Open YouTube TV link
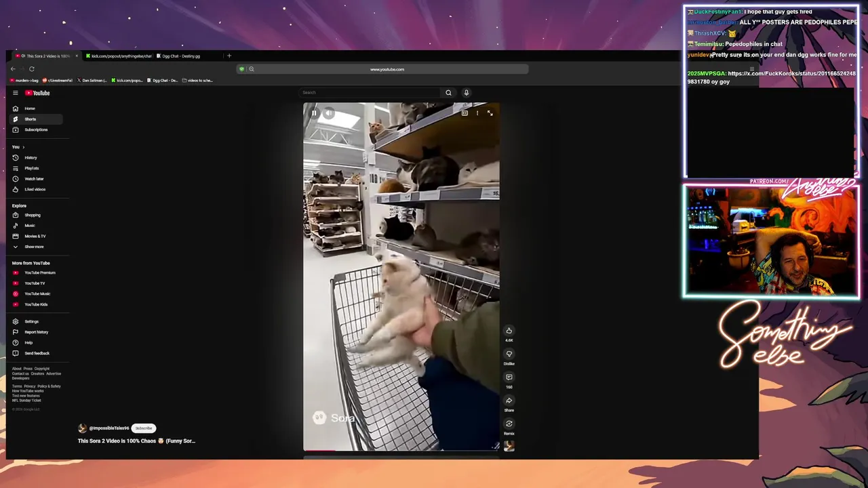This screenshot has height=488, width=868. point(37,283)
